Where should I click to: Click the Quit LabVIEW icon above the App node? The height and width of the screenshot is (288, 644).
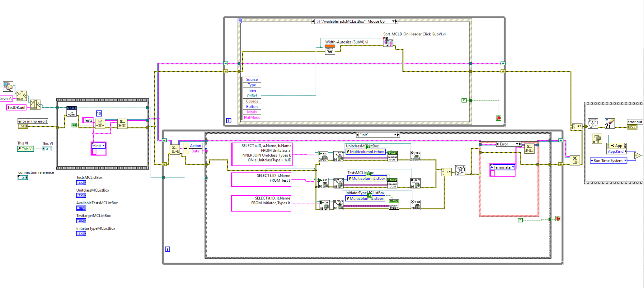pyautogui.click(x=597, y=139)
